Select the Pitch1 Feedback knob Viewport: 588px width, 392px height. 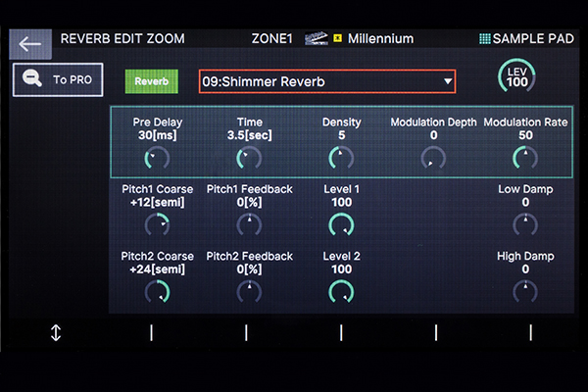click(x=250, y=225)
